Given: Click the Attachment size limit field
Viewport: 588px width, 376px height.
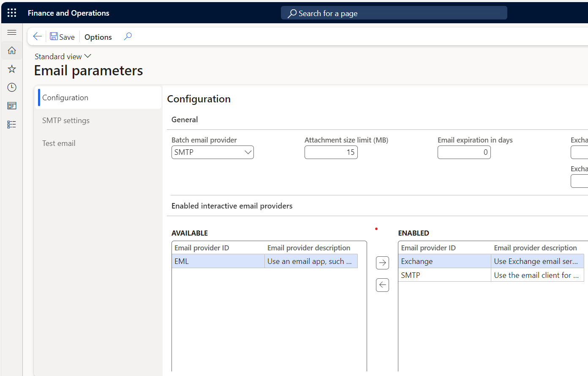Looking at the screenshot, I should [331, 152].
